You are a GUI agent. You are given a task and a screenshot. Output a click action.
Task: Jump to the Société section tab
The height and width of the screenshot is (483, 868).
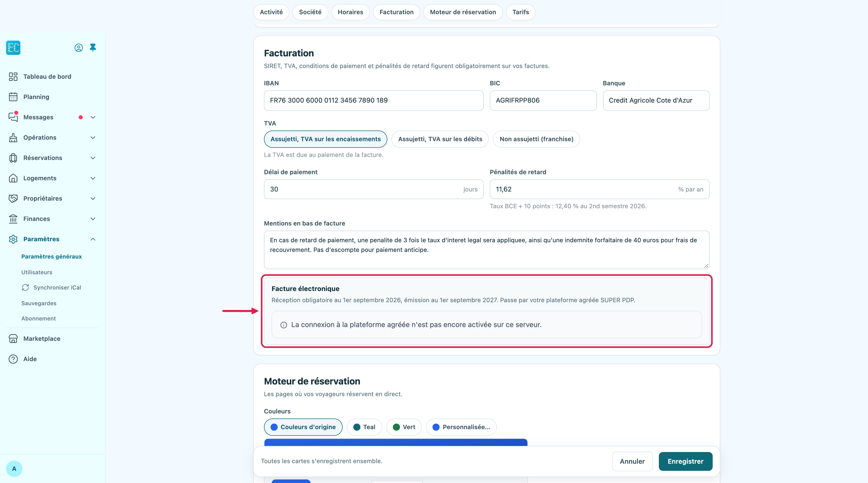tap(310, 12)
